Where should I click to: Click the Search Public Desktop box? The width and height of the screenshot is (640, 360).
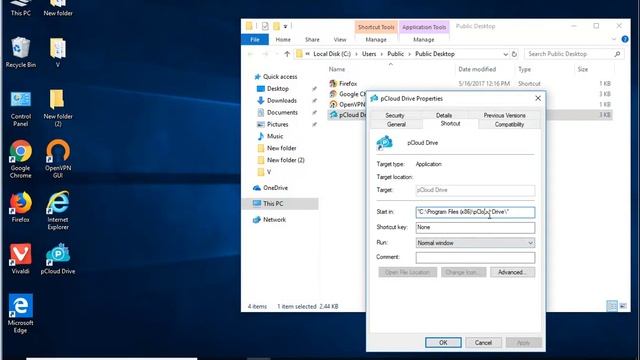point(573,54)
